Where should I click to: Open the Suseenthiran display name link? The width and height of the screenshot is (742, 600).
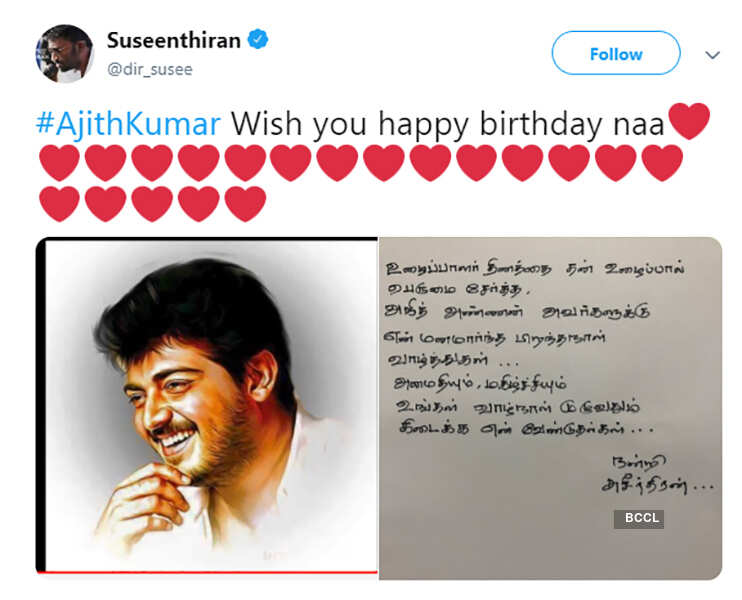point(174,40)
